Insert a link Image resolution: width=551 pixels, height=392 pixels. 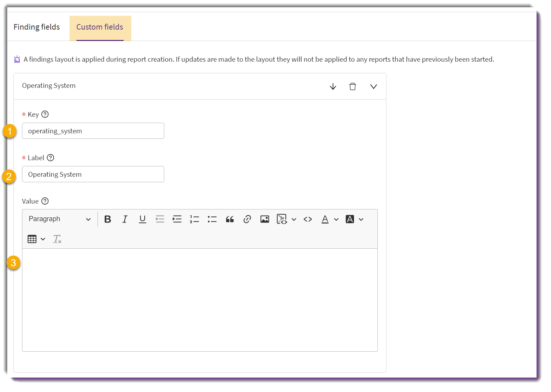coord(247,219)
